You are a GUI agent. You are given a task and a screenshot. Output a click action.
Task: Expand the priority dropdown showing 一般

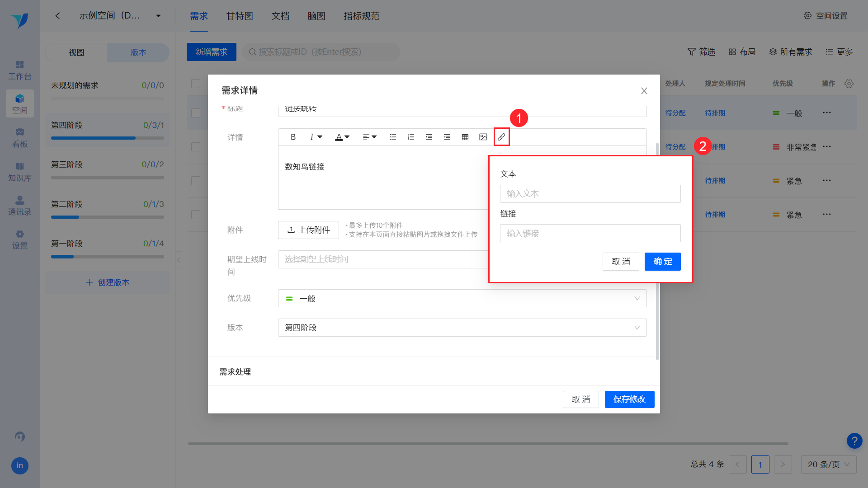pyautogui.click(x=462, y=298)
